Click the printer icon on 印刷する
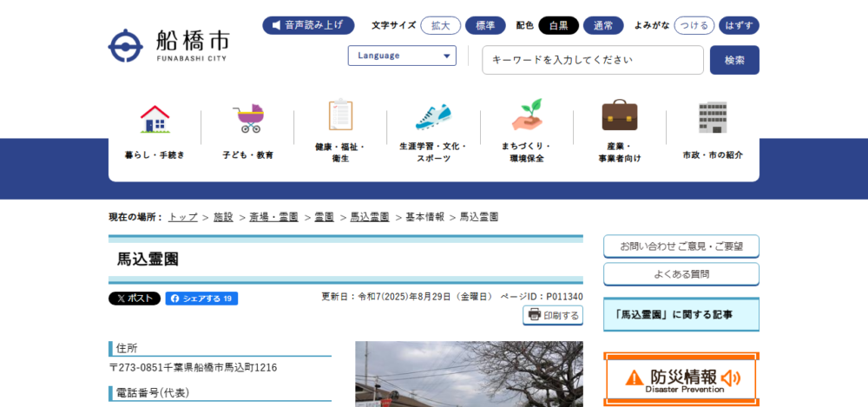This screenshot has width=868, height=407. (534, 315)
